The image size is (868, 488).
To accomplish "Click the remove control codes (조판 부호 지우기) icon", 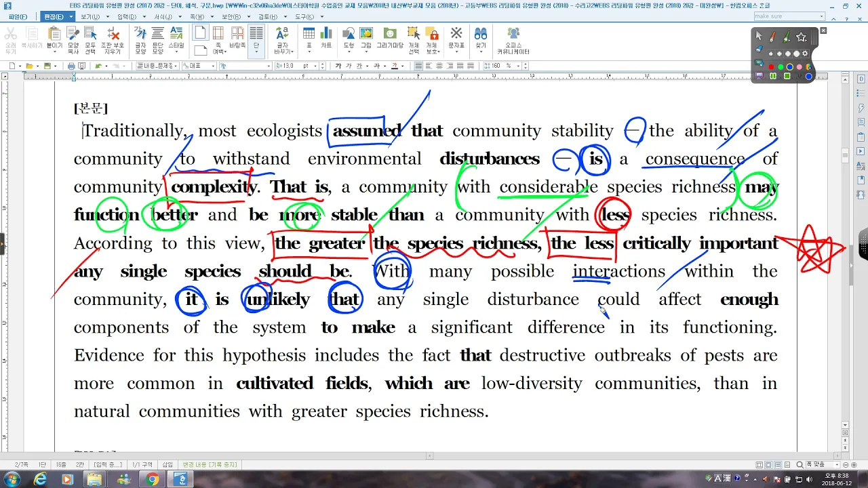I will [x=113, y=41].
